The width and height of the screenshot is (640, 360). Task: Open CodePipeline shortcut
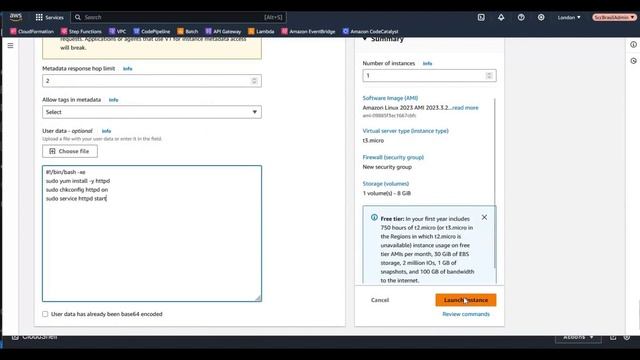tap(152, 31)
